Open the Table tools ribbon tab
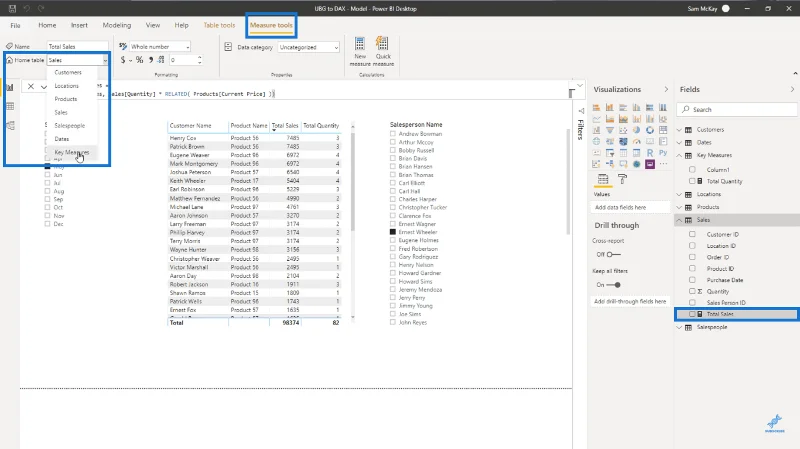Image resolution: width=800 pixels, height=449 pixels. click(x=219, y=25)
